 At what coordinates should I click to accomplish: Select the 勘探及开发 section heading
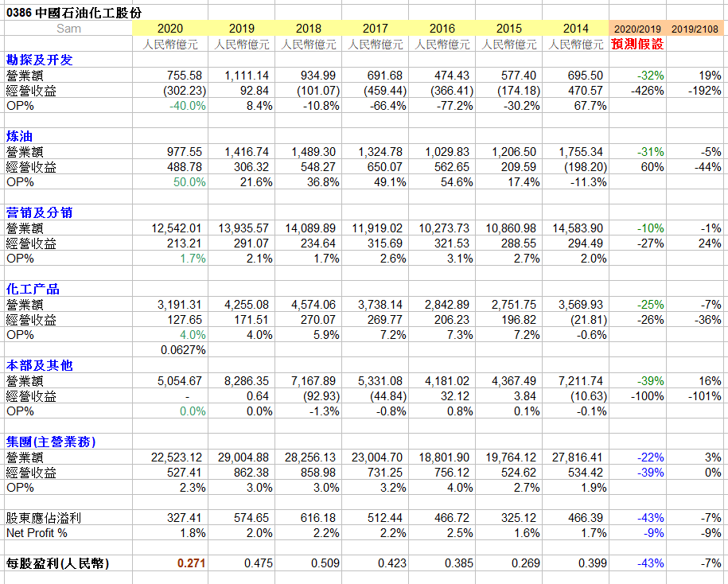click(x=40, y=60)
